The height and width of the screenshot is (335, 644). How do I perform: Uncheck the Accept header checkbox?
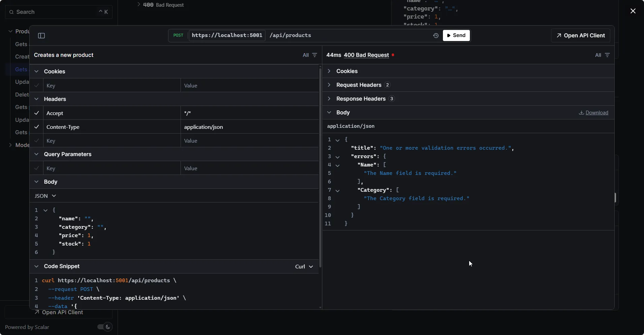tap(37, 113)
